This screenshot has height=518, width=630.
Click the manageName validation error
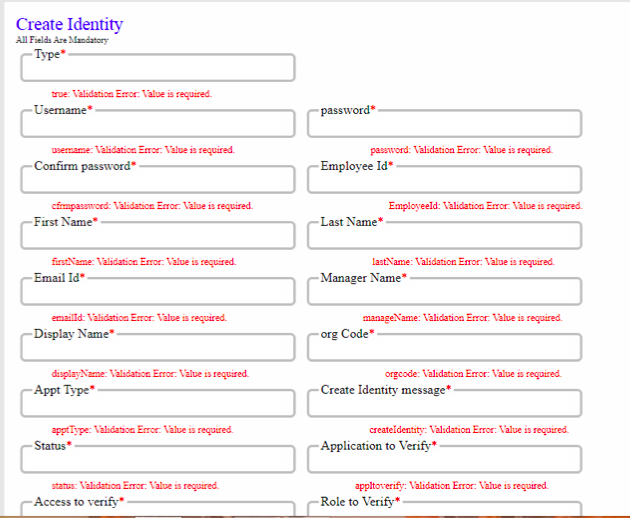pyautogui.click(x=463, y=317)
